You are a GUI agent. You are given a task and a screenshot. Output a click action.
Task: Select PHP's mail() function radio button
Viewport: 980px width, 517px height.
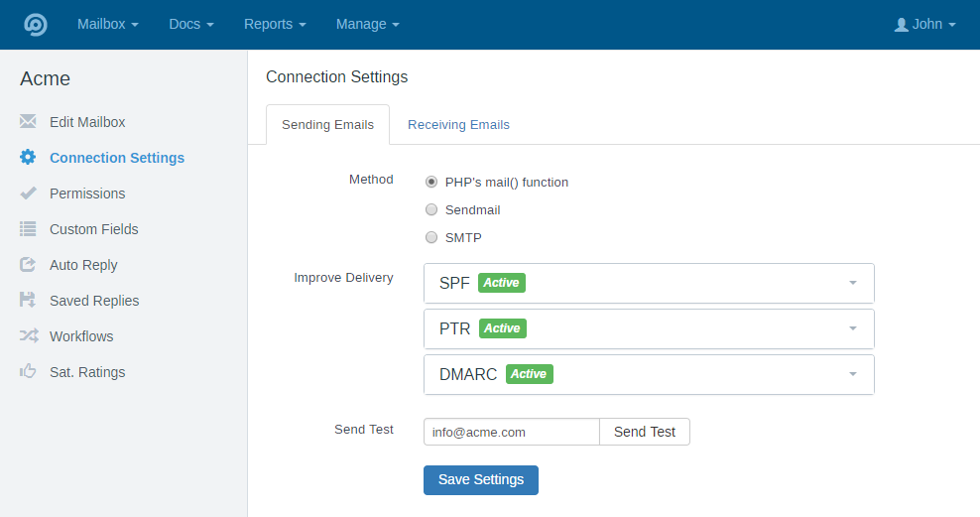[x=431, y=182]
